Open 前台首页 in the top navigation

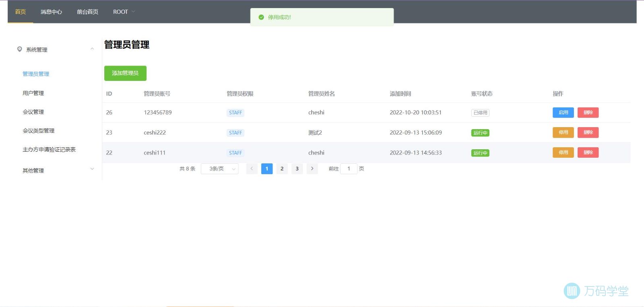point(87,12)
